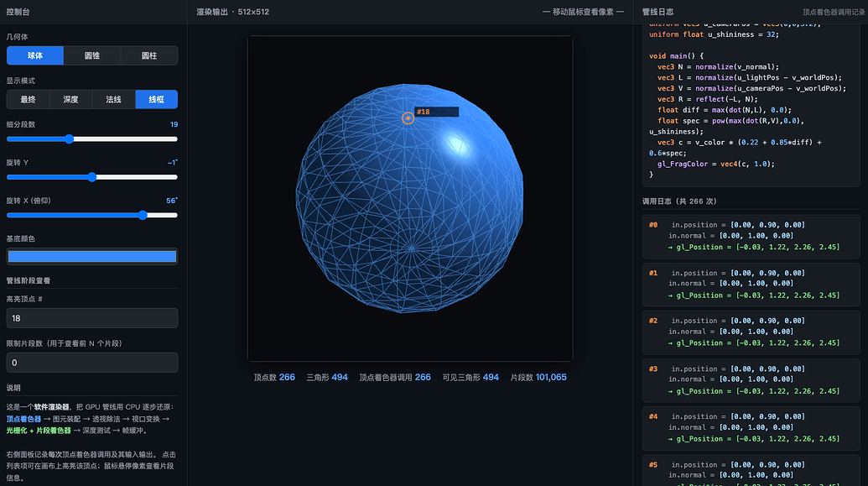Click the 旋转 X value 56°

pos(172,201)
